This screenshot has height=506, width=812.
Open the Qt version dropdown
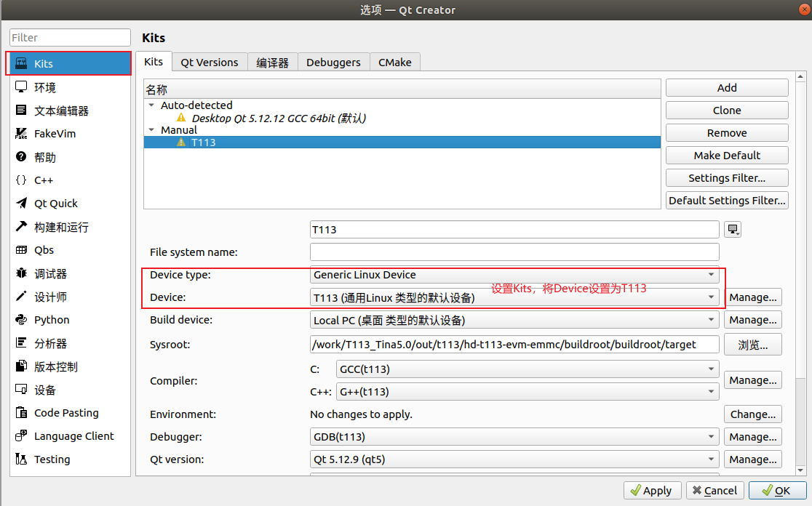(514, 459)
